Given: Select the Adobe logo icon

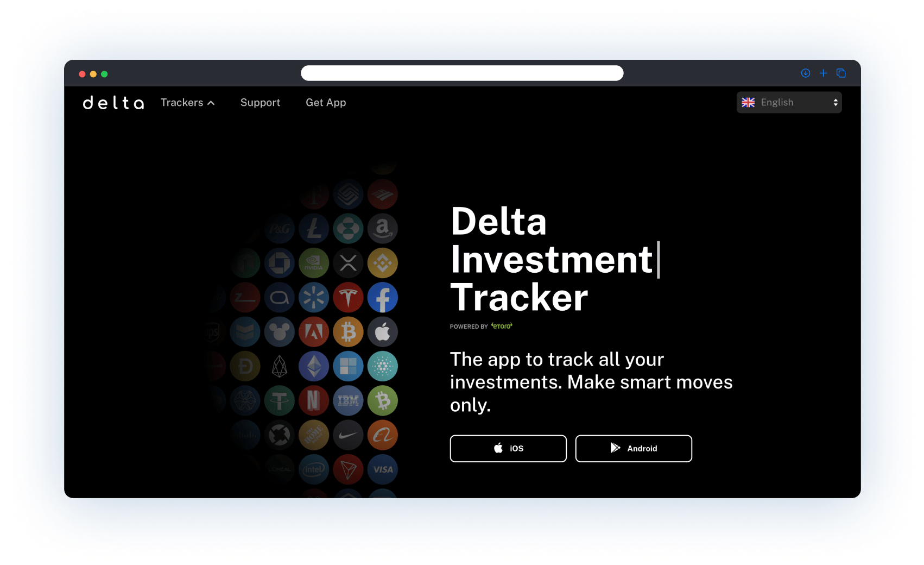Looking at the screenshot, I should [x=314, y=332].
